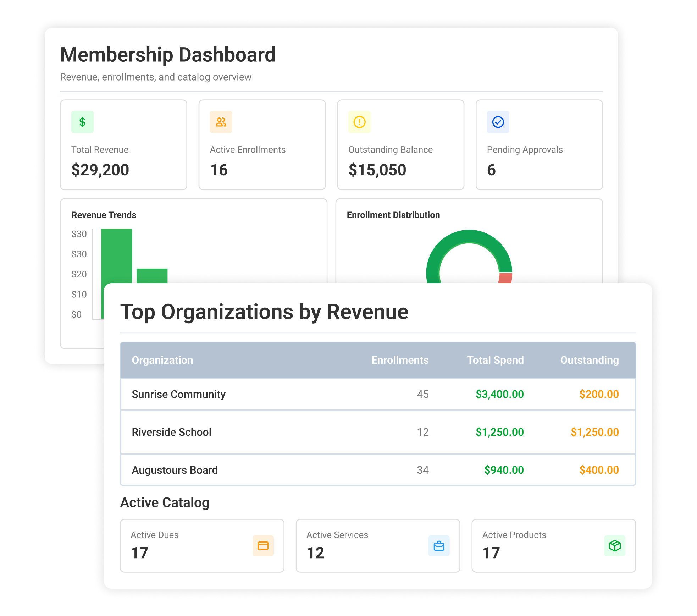Select the orange members icon on Active Enrollments card
697x616 pixels.
point(221,122)
